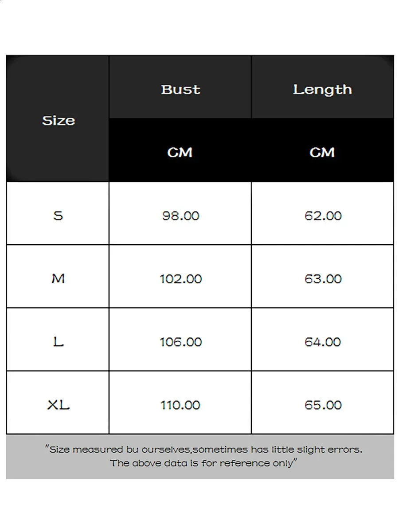Image resolution: width=399 pixels, height=532 pixels.
Task: Click the 110.00 bust value
Action: [180, 405]
